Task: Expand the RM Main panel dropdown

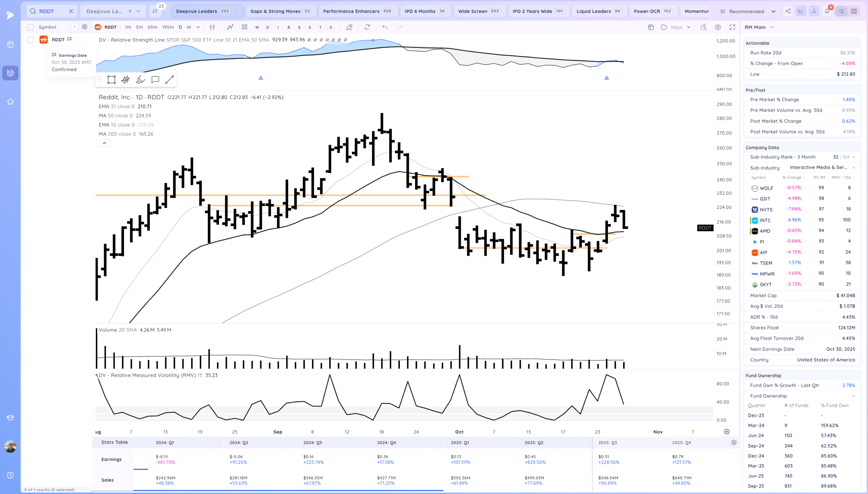Action: click(x=772, y=27)
